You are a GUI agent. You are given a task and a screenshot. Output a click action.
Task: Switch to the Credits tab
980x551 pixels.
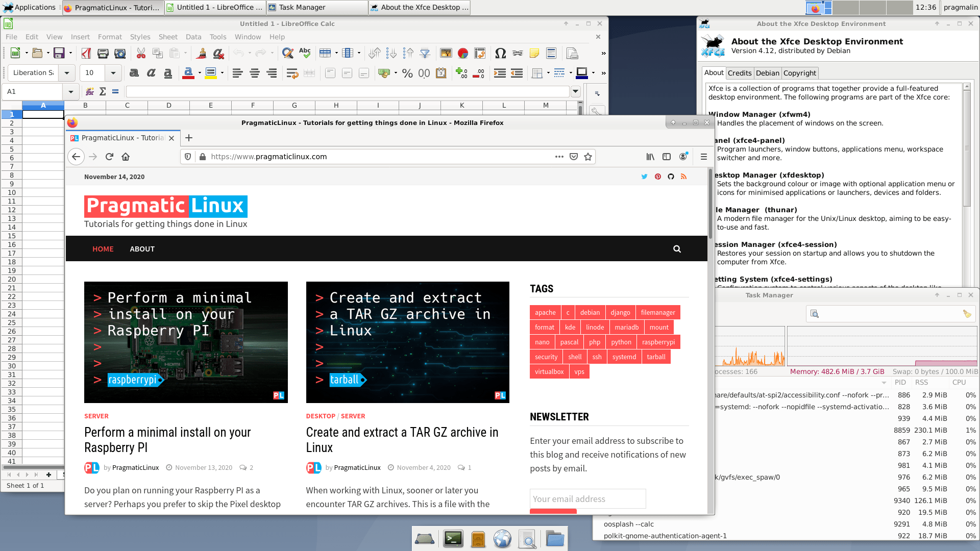(x=739, y=73)
